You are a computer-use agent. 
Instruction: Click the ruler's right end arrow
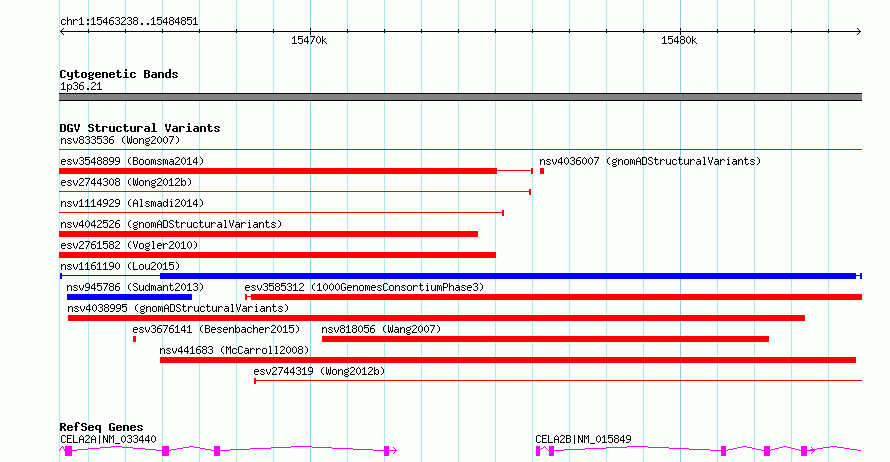[859, 32]
